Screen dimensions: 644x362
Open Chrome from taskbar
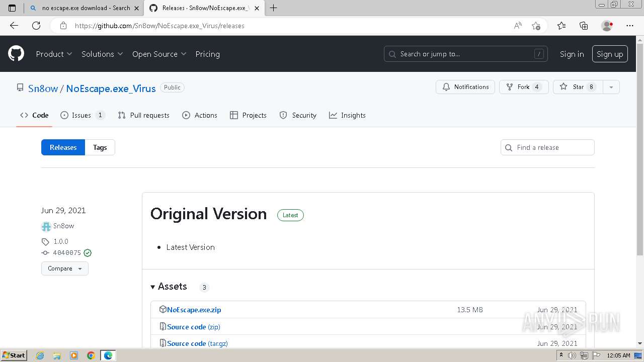pyautogui.click(x=91, y=355)
